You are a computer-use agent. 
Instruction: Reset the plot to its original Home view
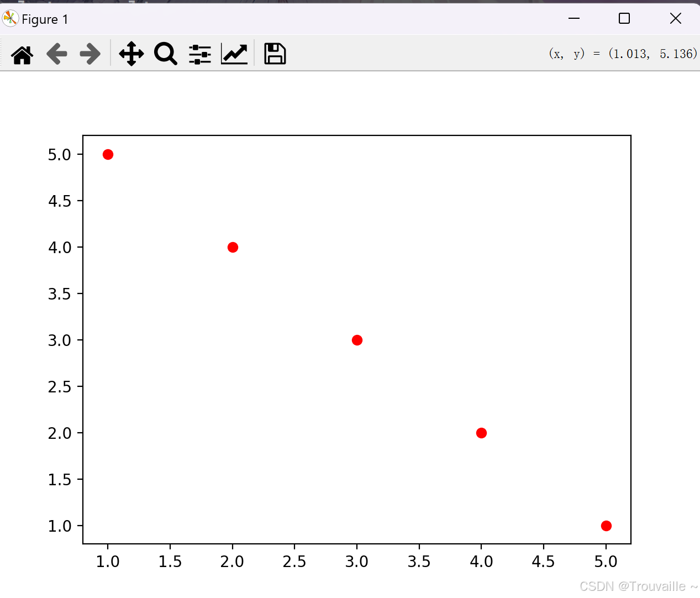[x=22, y=54]
